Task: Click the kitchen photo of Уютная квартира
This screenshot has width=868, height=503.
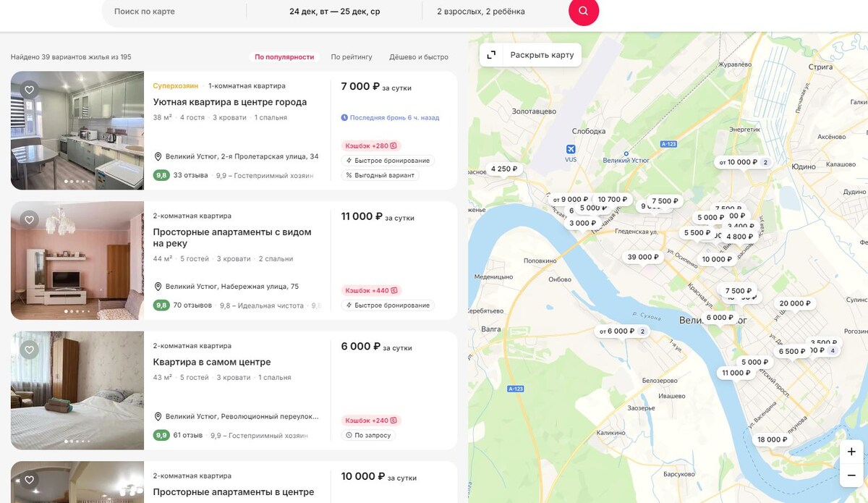Action: (x=77, y=130)
